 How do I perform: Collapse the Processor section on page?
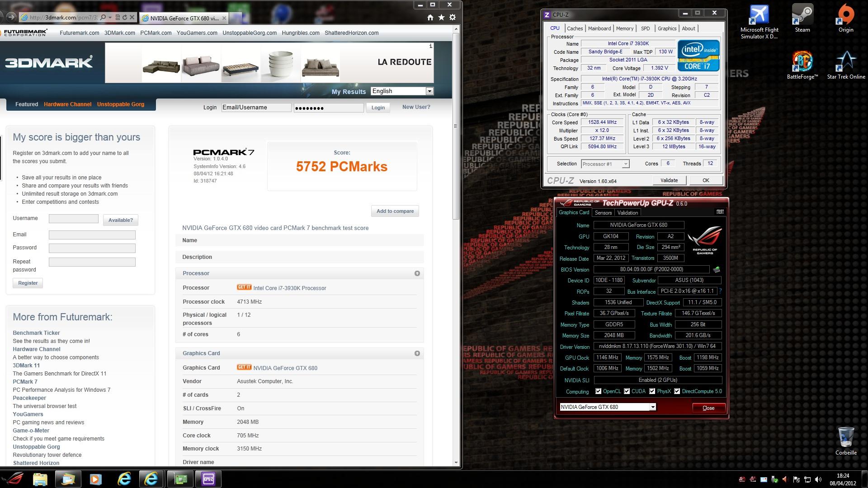coord(417,273)
